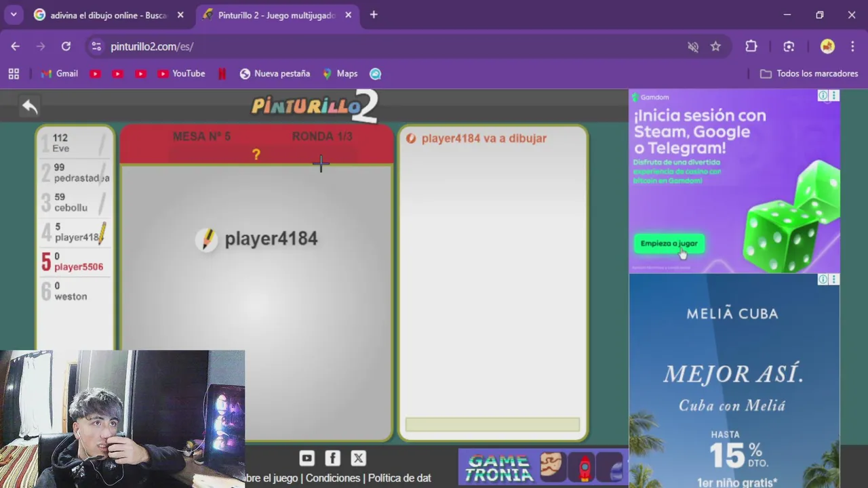The width and height of the screenshot is (868, 488).
Task: Click the Gametronia banner
Action: pos(542,467)
